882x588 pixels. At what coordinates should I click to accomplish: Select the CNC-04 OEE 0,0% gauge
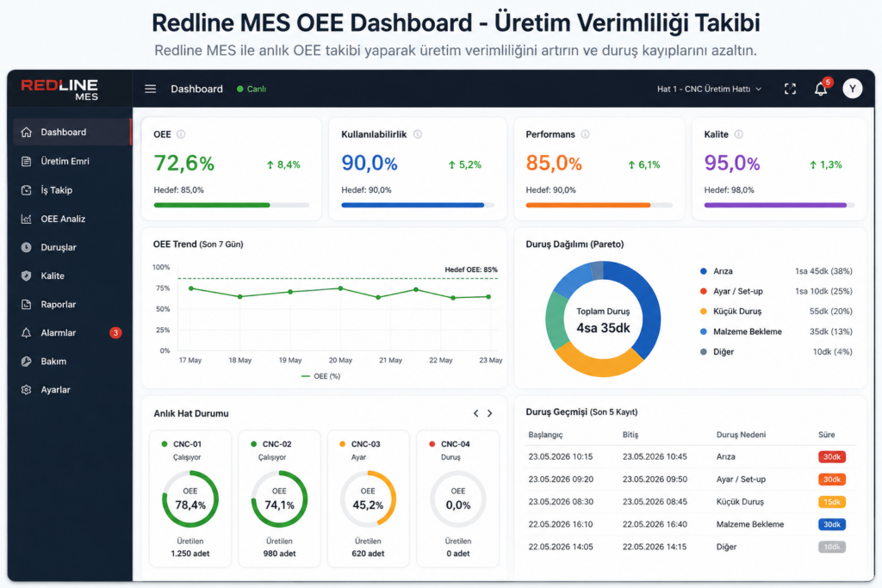coord(458,498)
